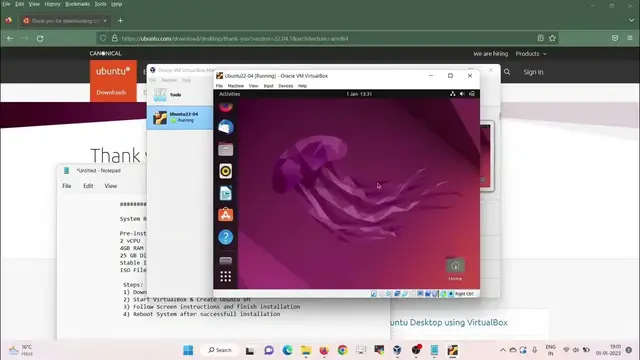Click the Canonical logo
640x360 pixels.
[106, 53]
